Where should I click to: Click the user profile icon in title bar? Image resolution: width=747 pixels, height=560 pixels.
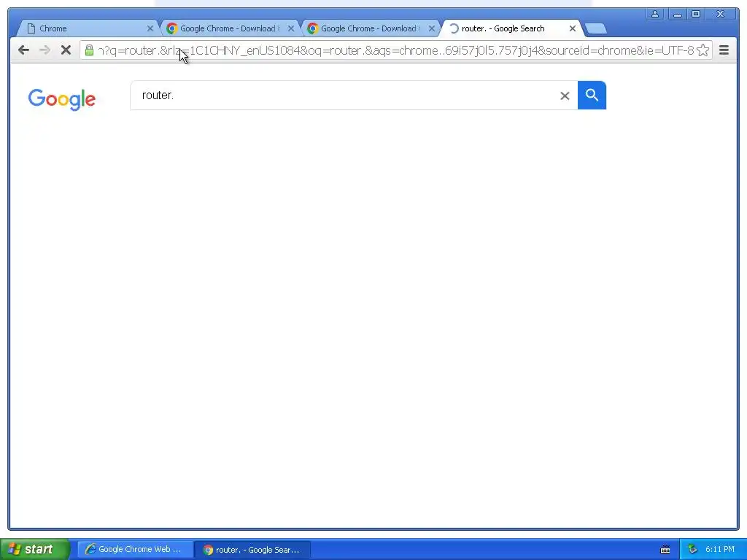click(655, 14)
